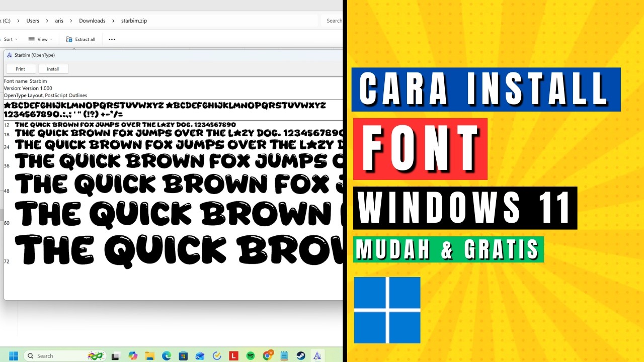Screen dimensions: 644x362
Task: Click the Extract all folder icon
Action: tap(69, 39)
